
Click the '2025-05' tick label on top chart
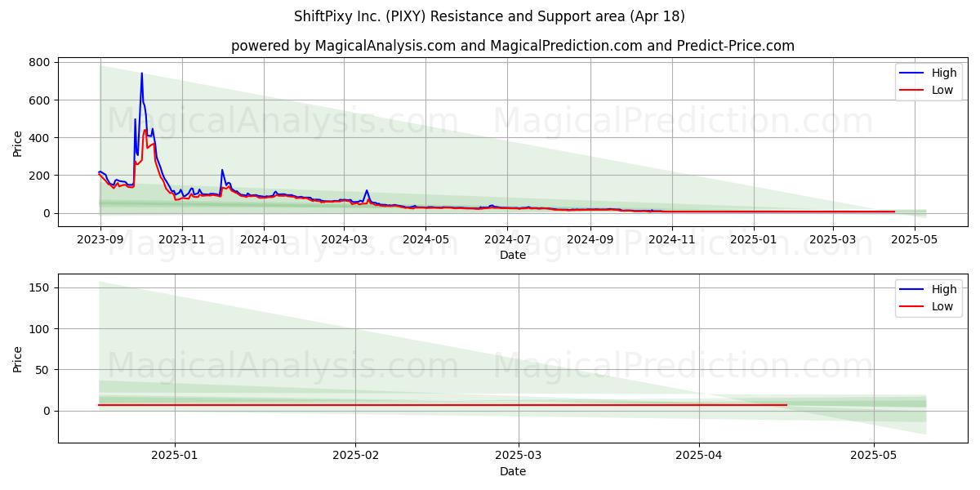click(914, 239)
